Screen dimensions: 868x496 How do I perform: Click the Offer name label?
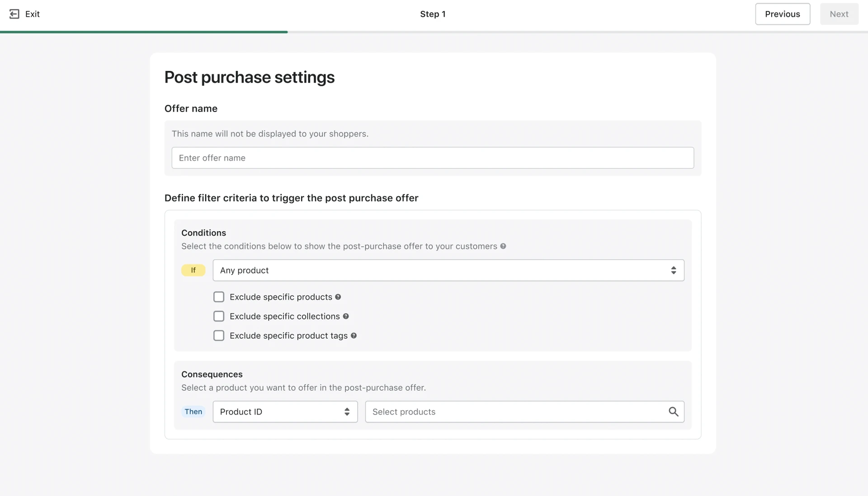point(191,108)
